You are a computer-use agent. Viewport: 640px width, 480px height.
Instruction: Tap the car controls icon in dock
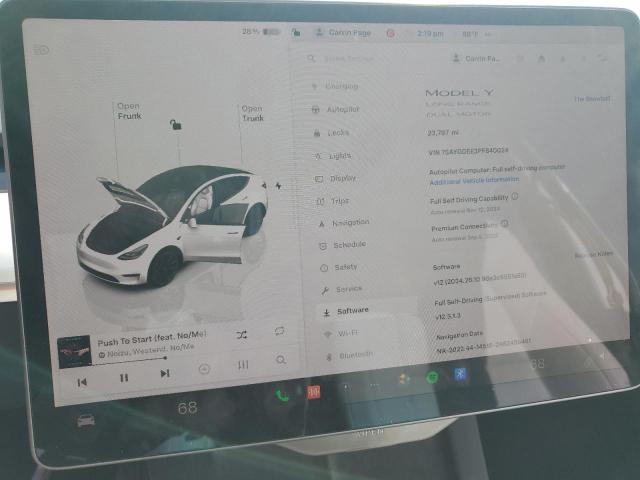pyautogui.click(x=86, y=420)
